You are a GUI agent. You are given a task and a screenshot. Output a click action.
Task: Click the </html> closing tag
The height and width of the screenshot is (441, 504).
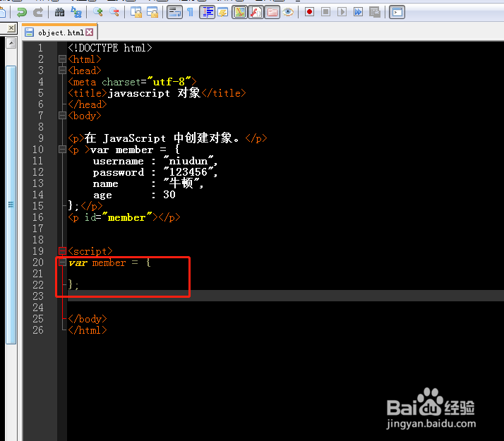(x=87, y=330)
